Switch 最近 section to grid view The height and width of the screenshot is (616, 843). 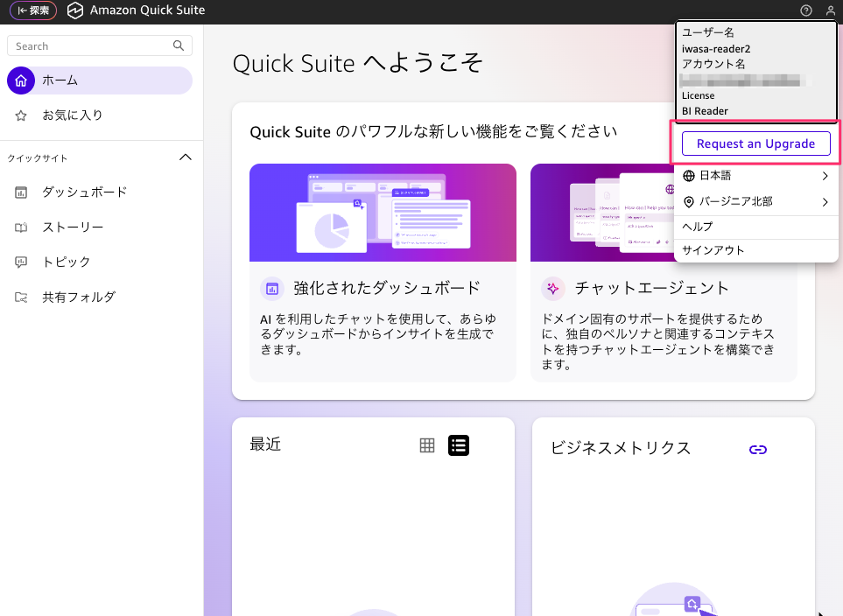point(426,444)
